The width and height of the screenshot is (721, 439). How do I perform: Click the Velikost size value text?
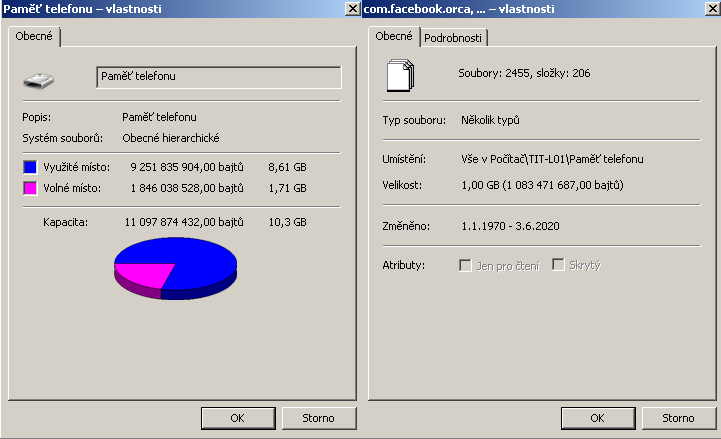point(542,185)
